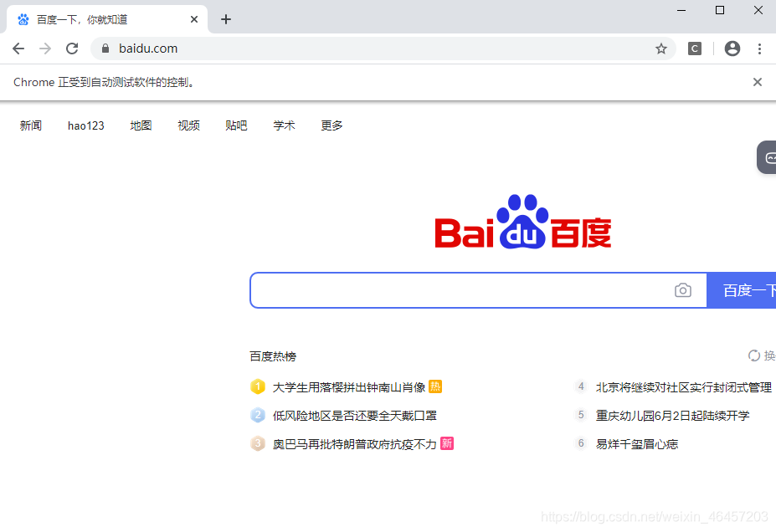This screenshot has height=532, width=776.
Task: Open the 更多 dropdown in the navigation bar
Action: tap(331, 125)
